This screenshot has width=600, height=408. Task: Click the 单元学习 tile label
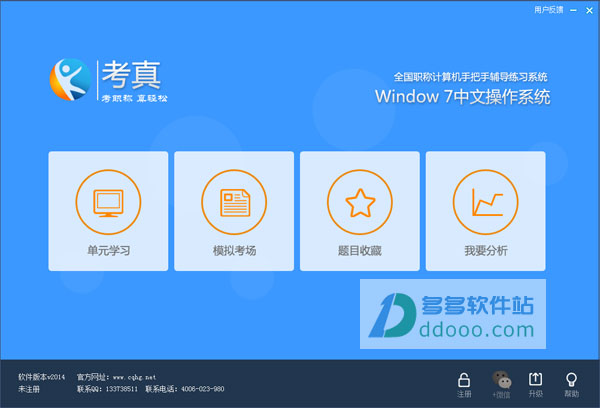tap(108, 250)
